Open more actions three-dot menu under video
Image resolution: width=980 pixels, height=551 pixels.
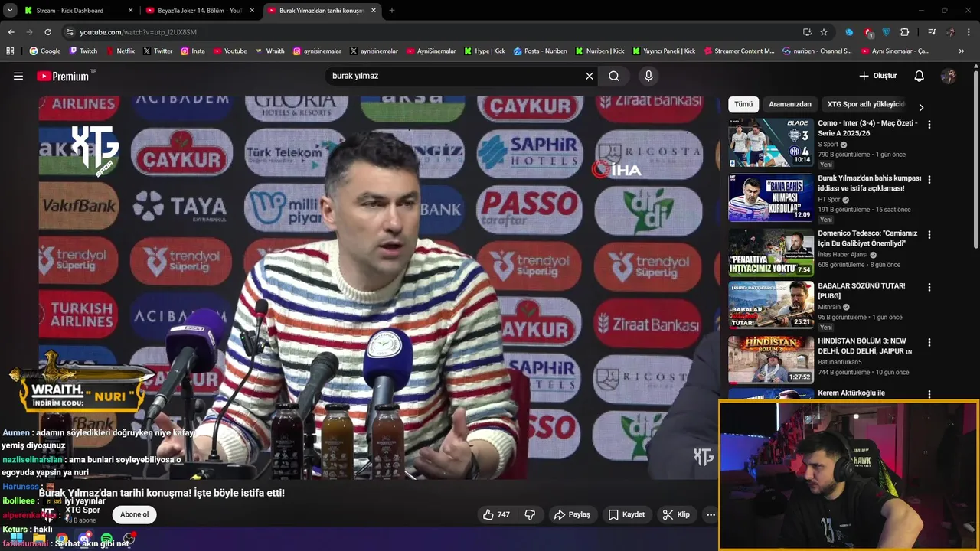(x=710, y=514)
